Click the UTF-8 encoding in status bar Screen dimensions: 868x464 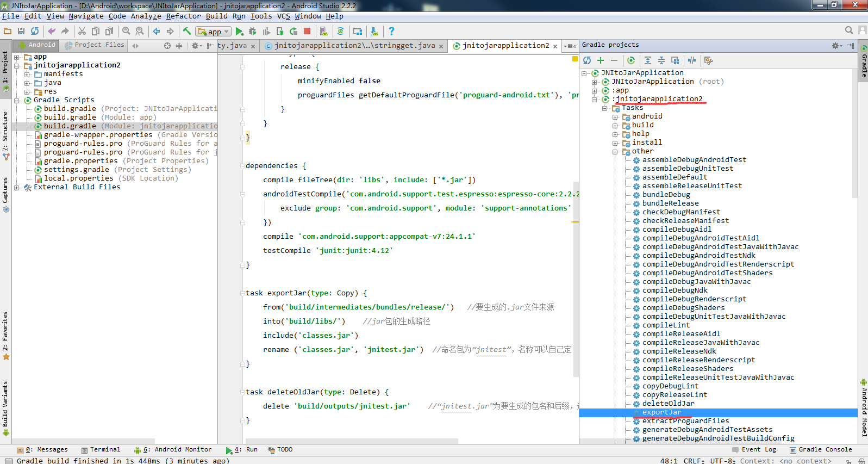(x=723, y=461)
